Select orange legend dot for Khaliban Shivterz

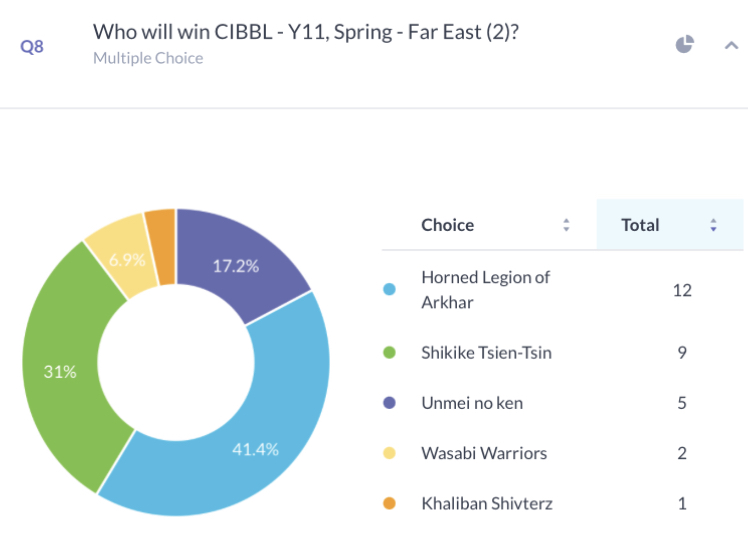click(389, 503)
